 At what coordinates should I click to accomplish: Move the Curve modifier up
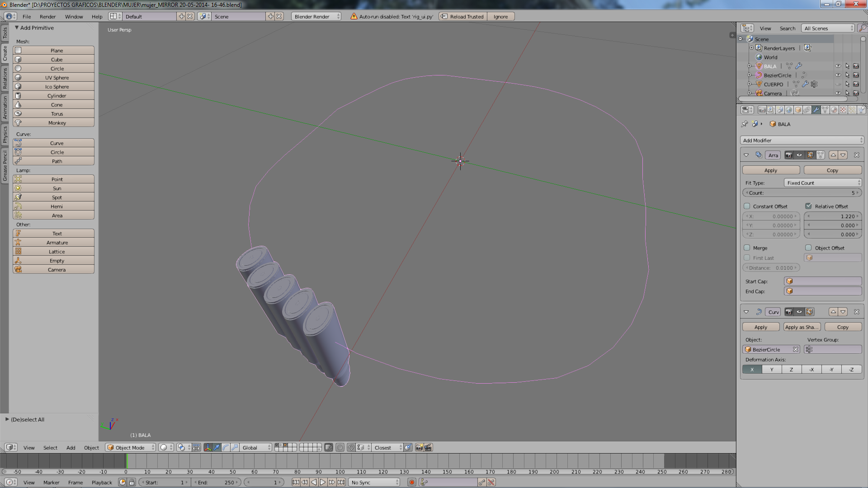(833, 312)
